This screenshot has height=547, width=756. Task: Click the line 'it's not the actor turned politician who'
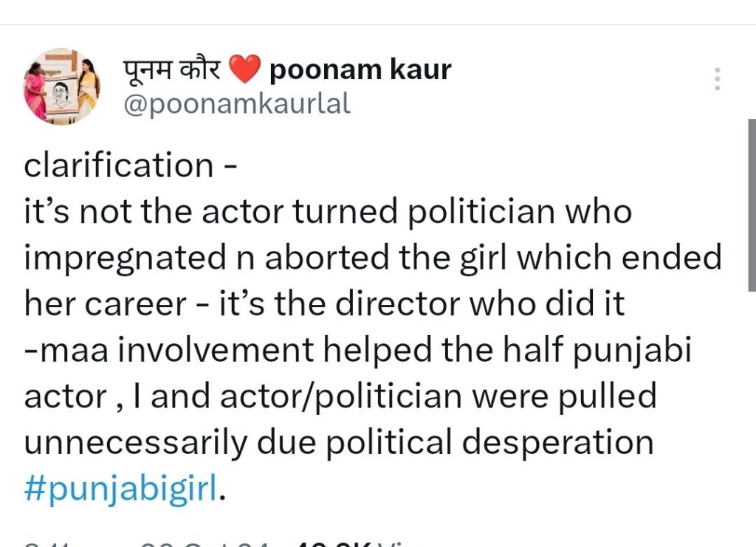[328, 212]
